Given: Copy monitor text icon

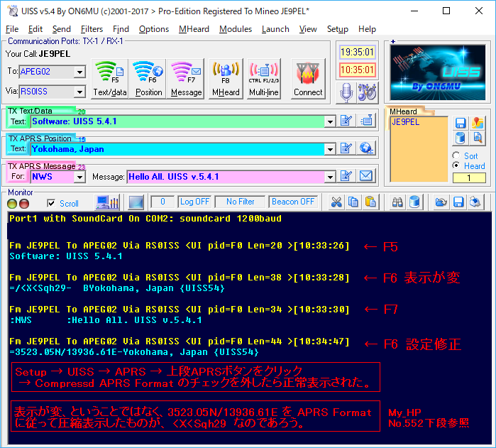Looking at the screenshot, I should pyautogui.click(x=353, y=202).
